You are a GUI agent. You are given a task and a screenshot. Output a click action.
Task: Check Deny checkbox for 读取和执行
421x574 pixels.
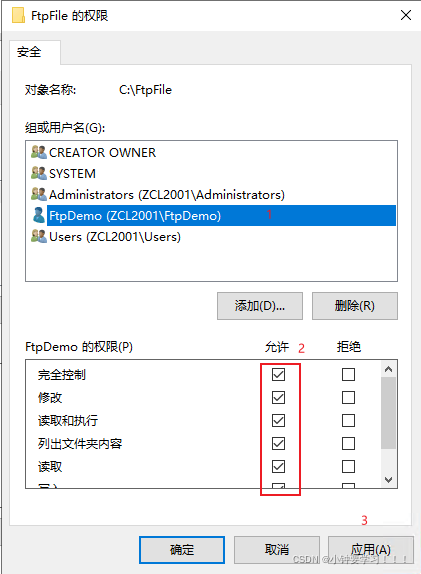[348, 421]
